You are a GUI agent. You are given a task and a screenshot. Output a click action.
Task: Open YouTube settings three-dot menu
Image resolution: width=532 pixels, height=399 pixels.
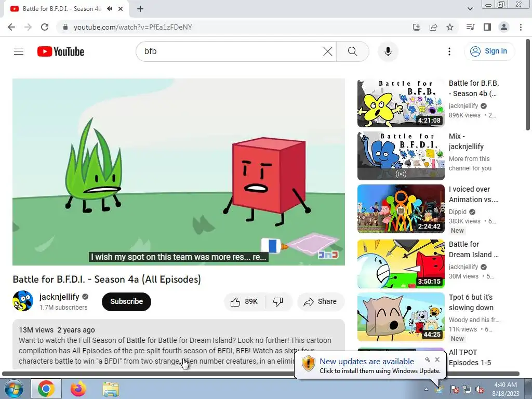449,51
